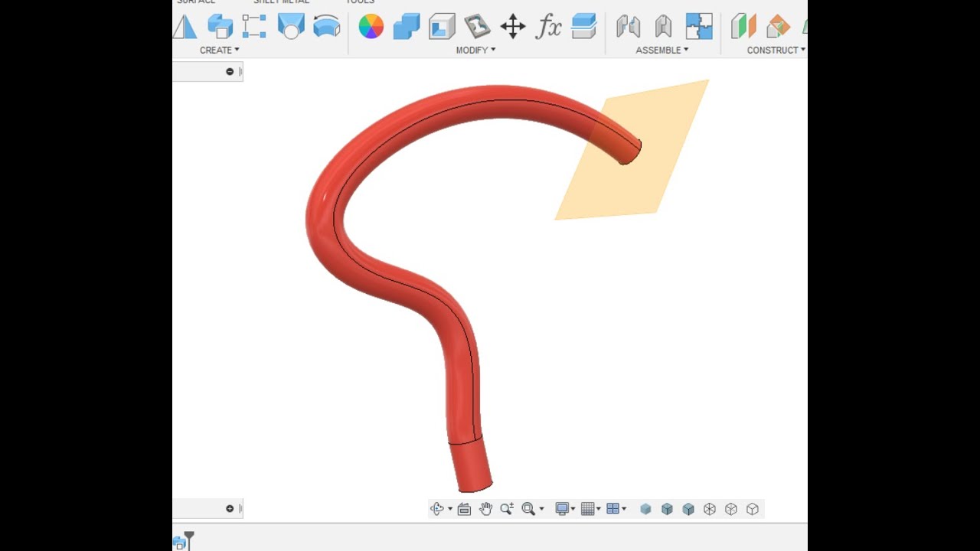Switch to first wireframe cube visual style
Viewport: 980px width, 551px height.
coord(710,509)
